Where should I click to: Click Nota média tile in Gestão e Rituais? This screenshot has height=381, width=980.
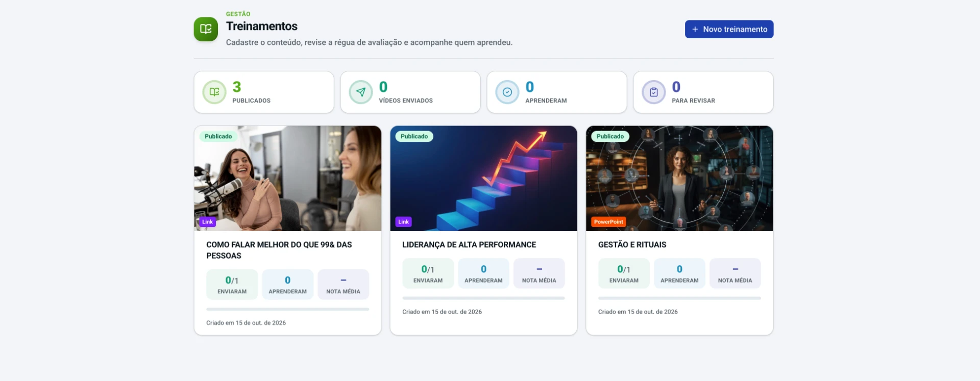735,273
